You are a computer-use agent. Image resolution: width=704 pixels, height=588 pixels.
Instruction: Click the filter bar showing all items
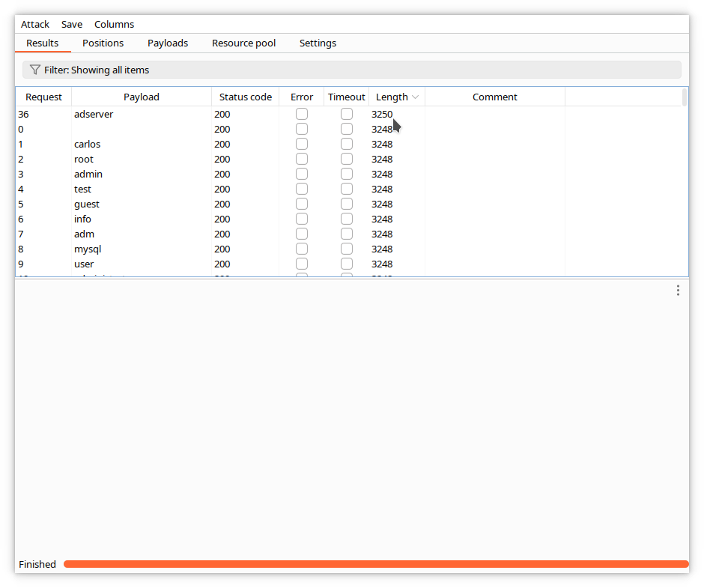tap(352, 70)
